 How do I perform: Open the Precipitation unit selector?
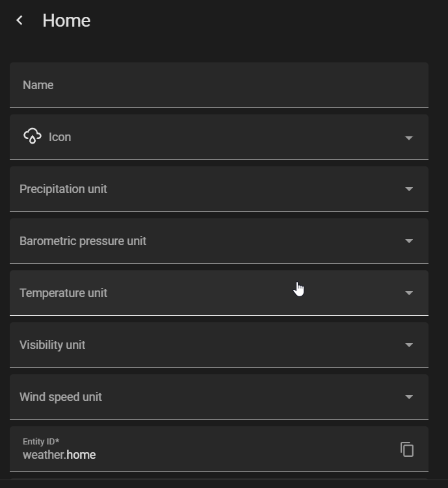[219, 189]
